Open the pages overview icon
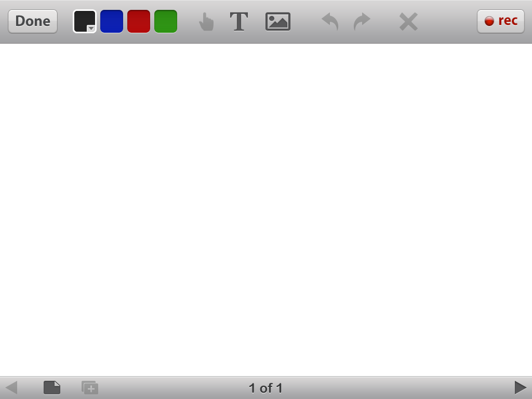Viewport: 532px width, 399px height. pos(51,387)
